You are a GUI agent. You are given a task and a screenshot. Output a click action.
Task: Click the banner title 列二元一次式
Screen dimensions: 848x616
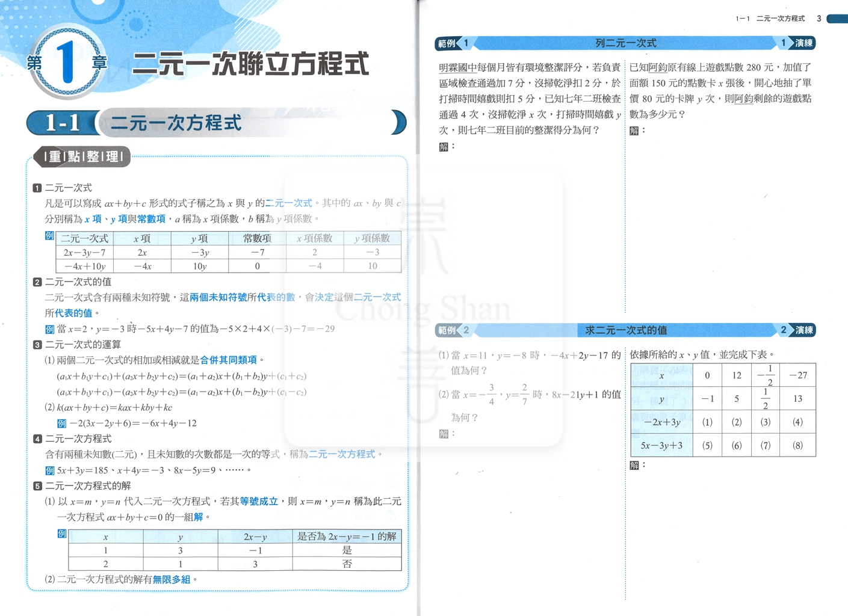pyautogui.click(x=625, y=43)
